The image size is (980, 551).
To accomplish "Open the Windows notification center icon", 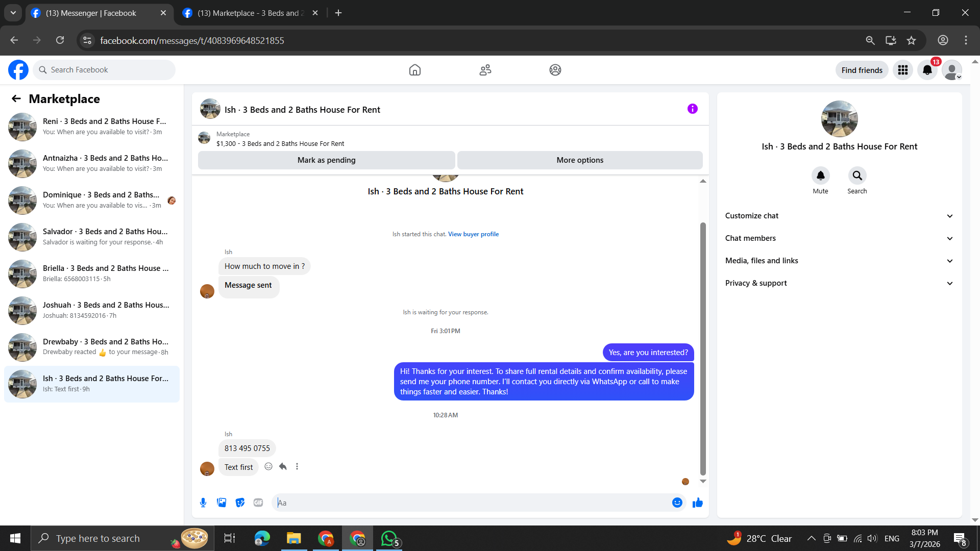I will pos(960,538).
